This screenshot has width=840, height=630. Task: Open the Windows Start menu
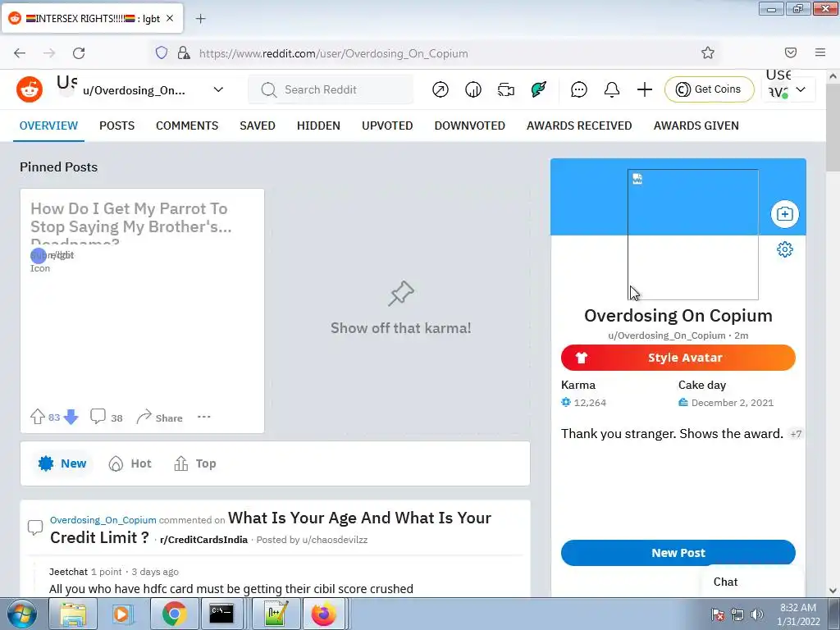[x=22, y=614]
